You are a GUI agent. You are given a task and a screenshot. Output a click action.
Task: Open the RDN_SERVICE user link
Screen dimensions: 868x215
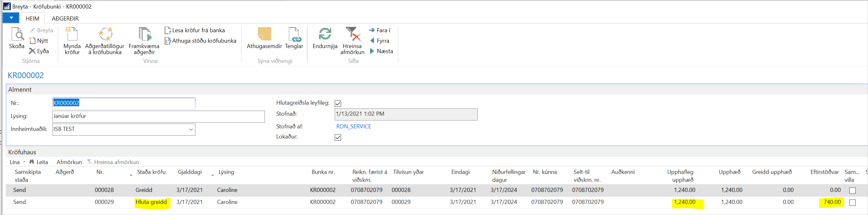coord(353,126)
